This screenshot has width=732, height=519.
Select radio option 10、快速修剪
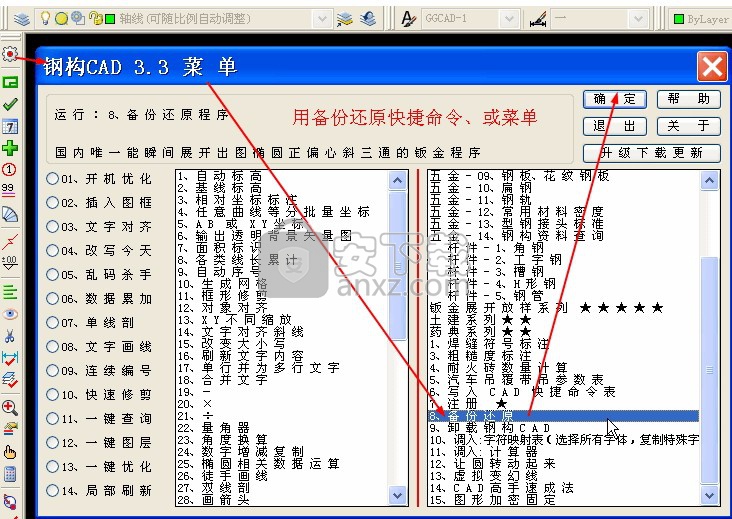pos(52,395)
